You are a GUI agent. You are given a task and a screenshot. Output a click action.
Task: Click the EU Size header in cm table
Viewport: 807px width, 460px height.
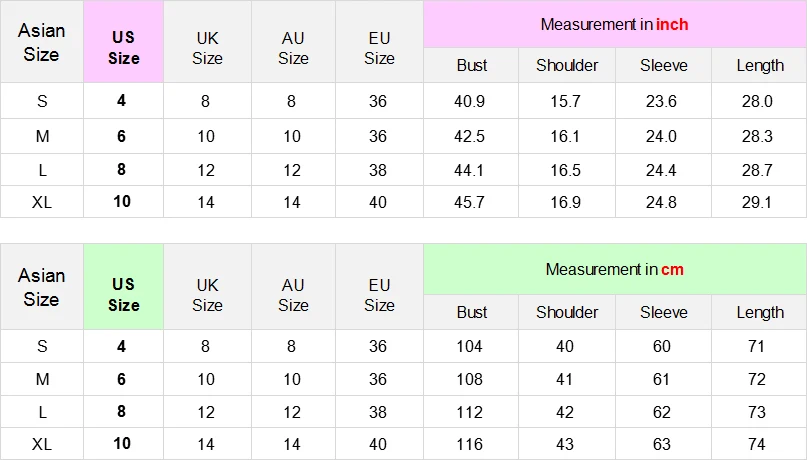pos(379,295)
